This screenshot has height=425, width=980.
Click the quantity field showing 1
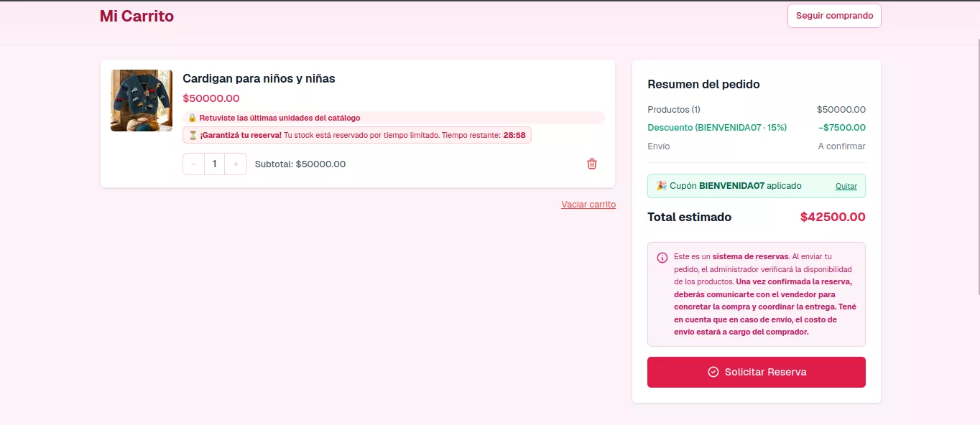coord(215,164)
